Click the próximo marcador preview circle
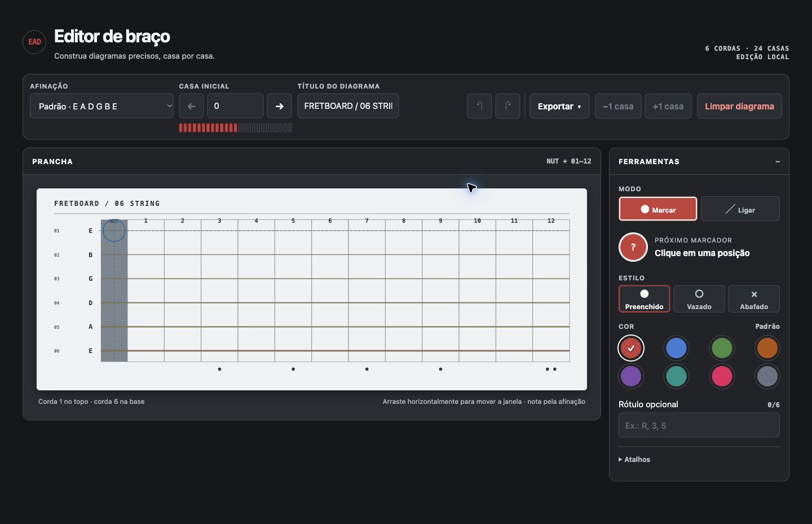 (633, 247)
